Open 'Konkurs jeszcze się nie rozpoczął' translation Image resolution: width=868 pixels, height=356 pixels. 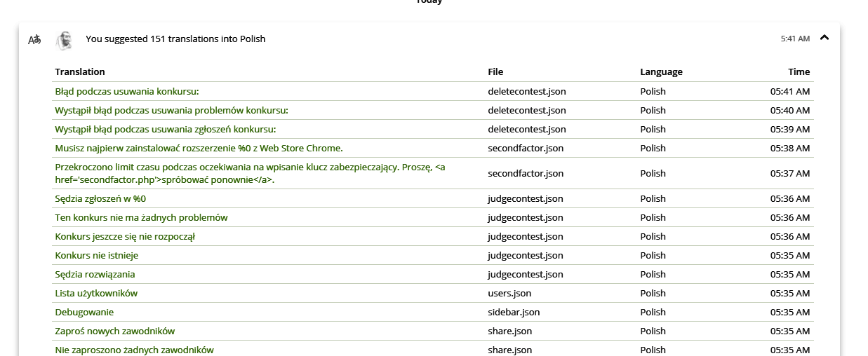(x=125, y=236)
